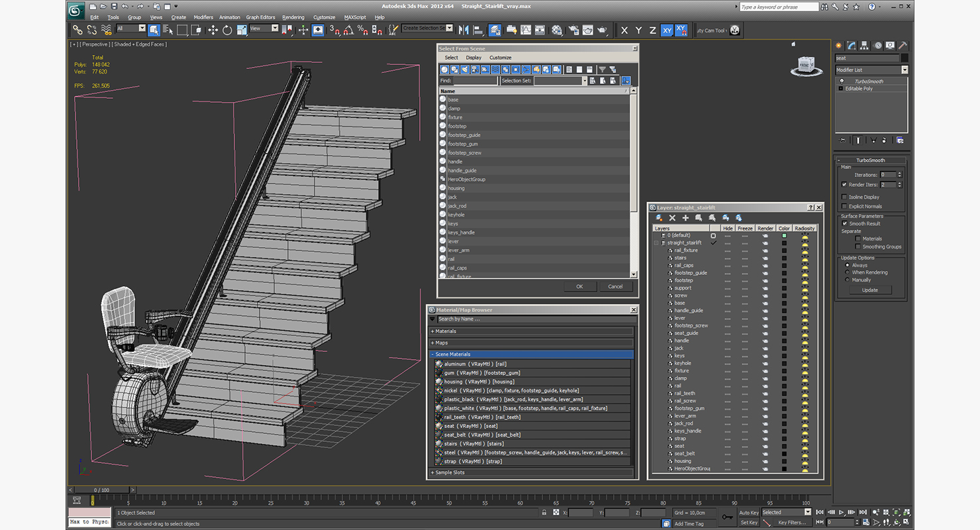This screenshot has width=980, height=530.
Task: Open Key Filters dialog
Action: 792,522
